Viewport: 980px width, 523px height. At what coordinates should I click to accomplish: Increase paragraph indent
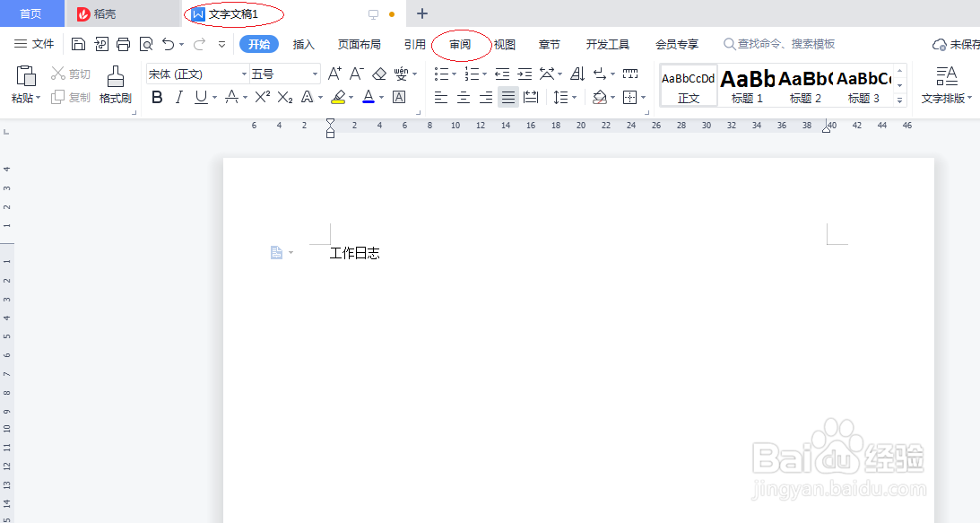coord(525,74)
